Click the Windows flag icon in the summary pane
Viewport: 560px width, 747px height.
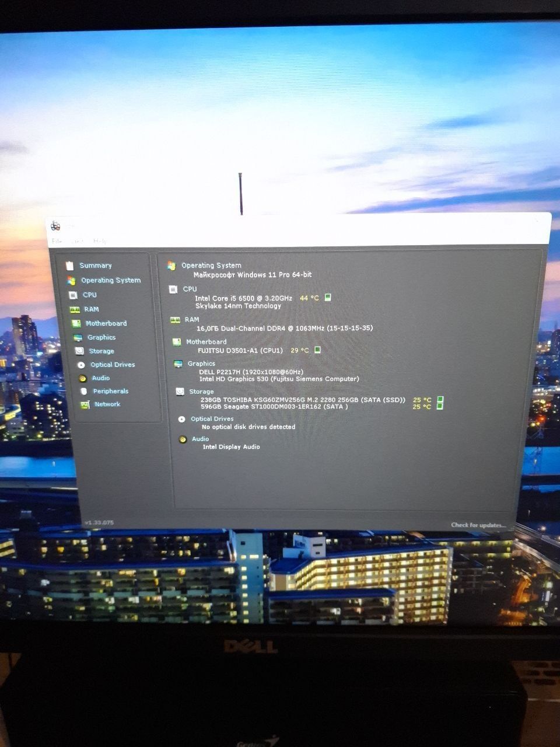click(171, 266)
